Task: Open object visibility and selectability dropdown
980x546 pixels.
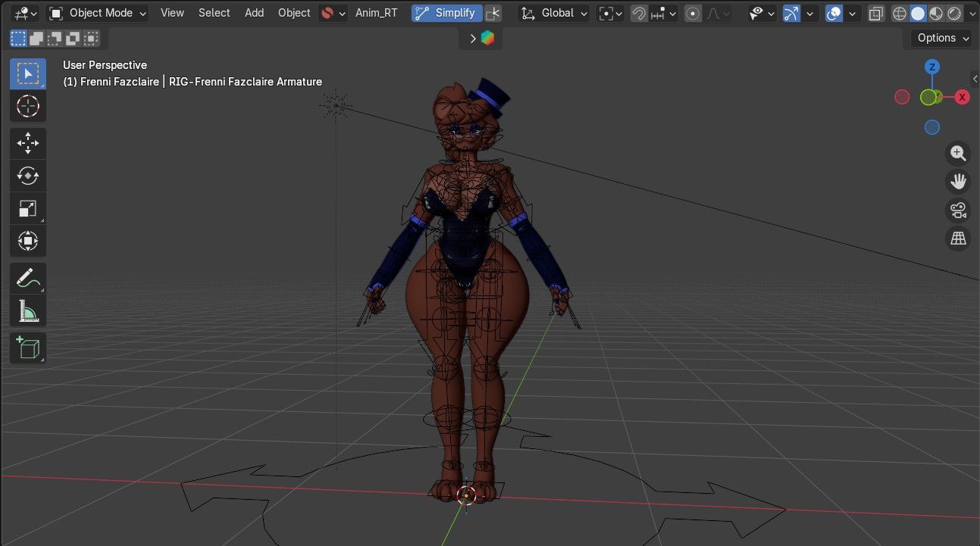Action: click(761, 13)
